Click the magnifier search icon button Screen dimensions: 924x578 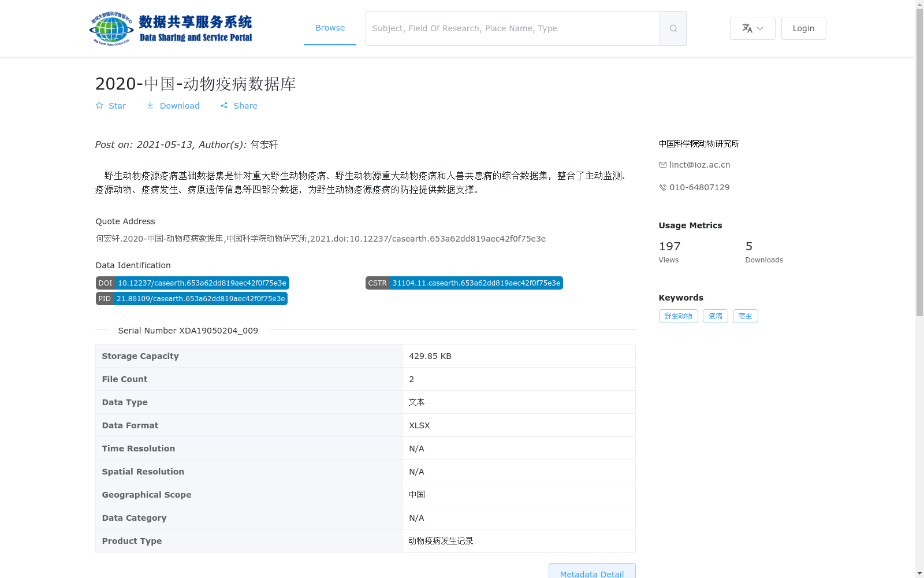point(673,28)
